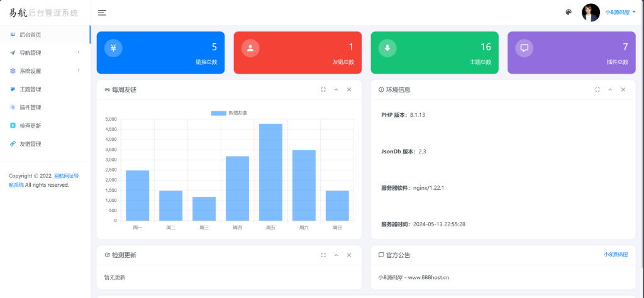Click the 主题管理 palette icon

tap(13, 89)
